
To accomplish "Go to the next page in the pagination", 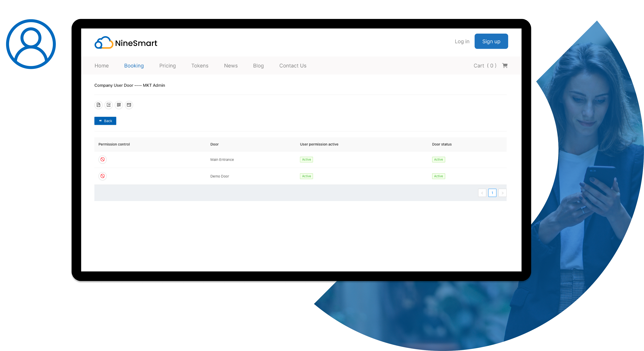I will click(502, 193).
